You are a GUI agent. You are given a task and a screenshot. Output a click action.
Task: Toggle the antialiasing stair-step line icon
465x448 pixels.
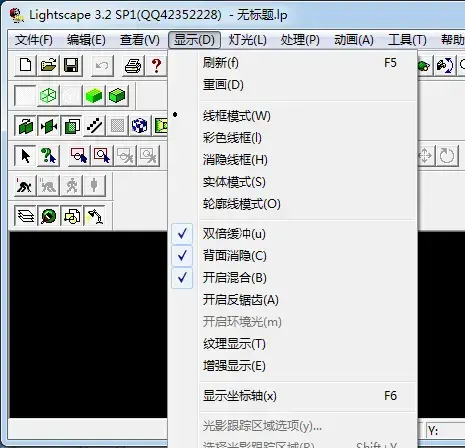click(x=94, y=126)
